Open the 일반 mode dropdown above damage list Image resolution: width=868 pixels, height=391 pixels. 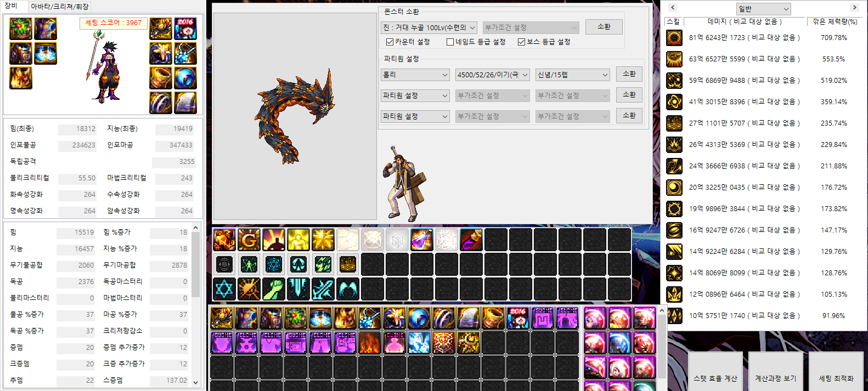pos(763,9)
